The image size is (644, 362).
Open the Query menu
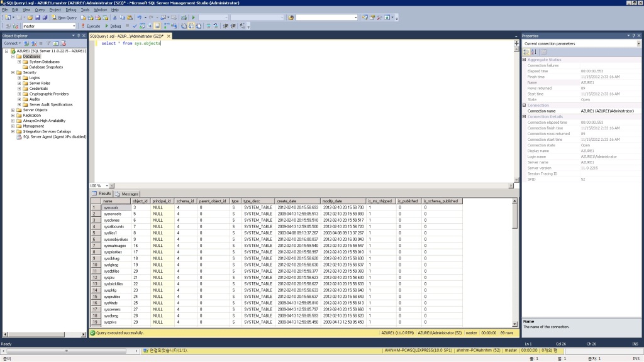pyautogui.click(x=40, y=9)
